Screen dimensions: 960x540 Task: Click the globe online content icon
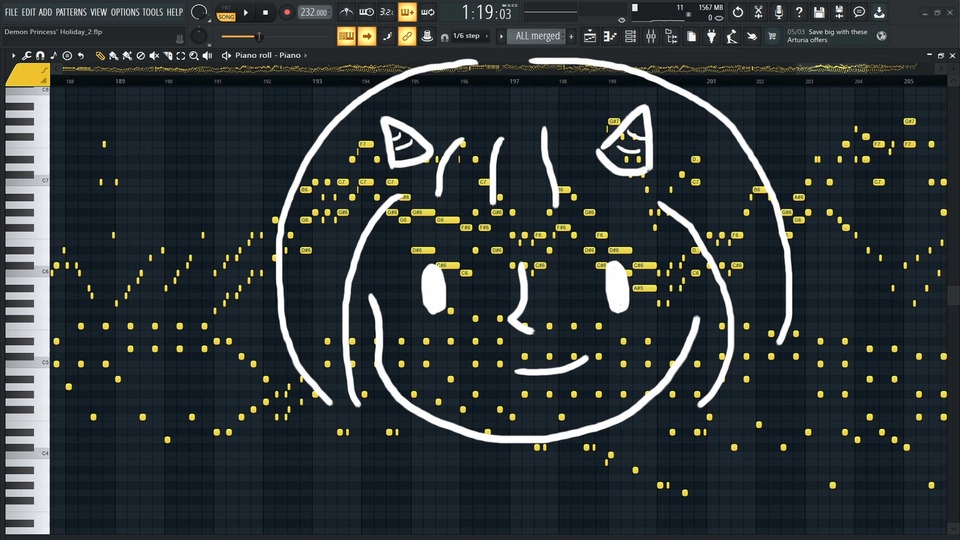882,36
